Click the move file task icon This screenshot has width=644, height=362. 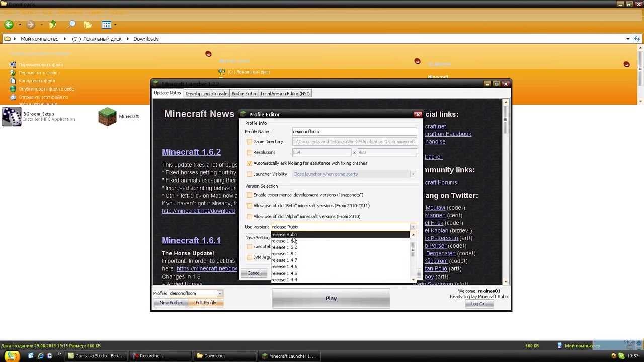[x=13, y=72]
